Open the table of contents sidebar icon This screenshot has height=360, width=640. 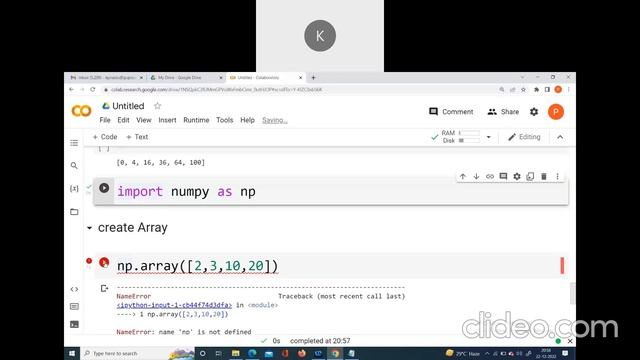point(74,143)
